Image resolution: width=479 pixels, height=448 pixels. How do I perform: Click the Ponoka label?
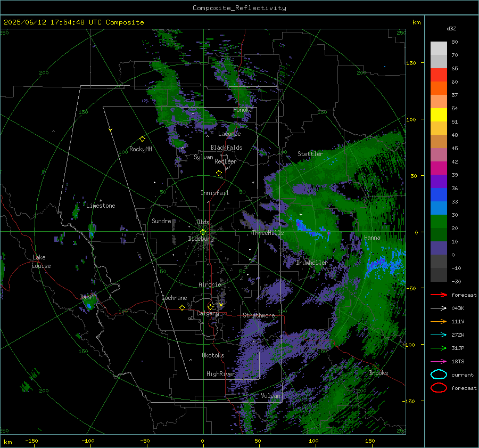[x=243, y=110]
